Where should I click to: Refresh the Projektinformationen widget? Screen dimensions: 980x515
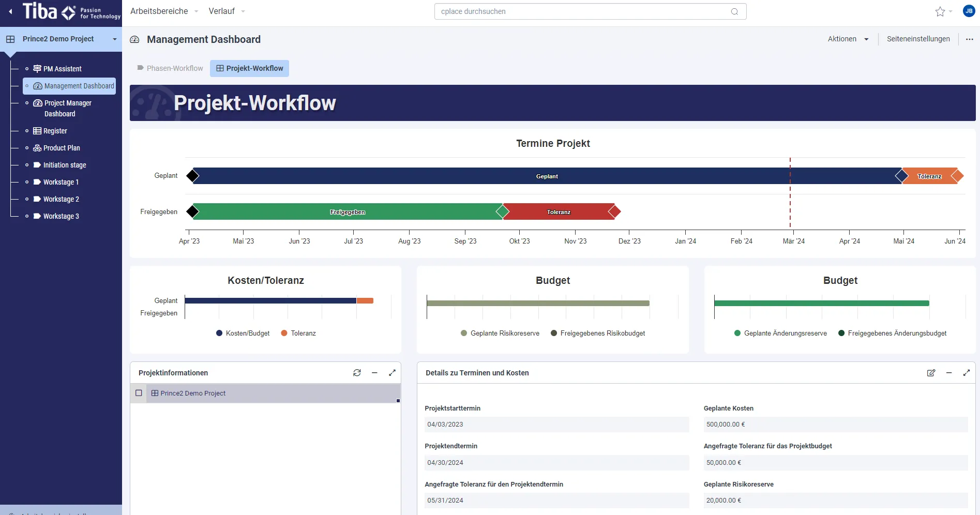pyautogui.click(x=357, y=373)
